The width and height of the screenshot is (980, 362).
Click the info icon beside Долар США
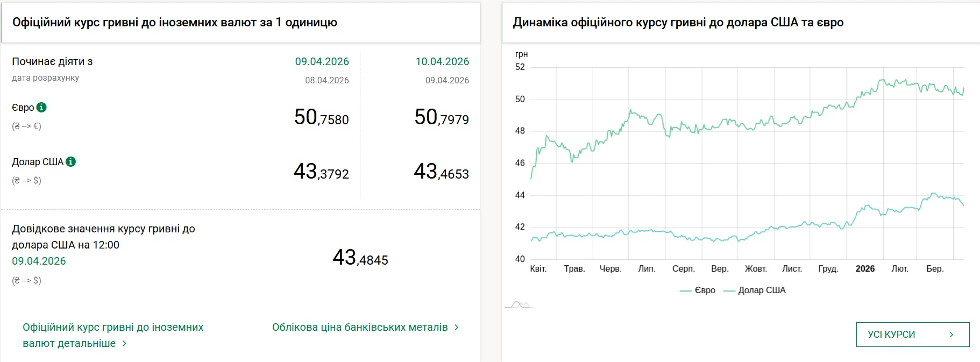[x=70, y=162]
